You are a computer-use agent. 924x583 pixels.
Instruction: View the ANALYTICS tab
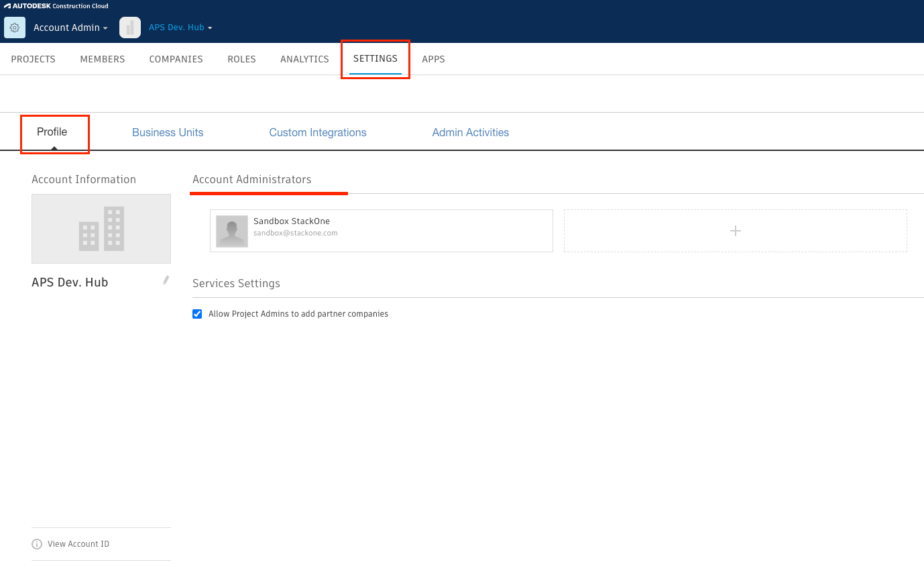[304, 59]
